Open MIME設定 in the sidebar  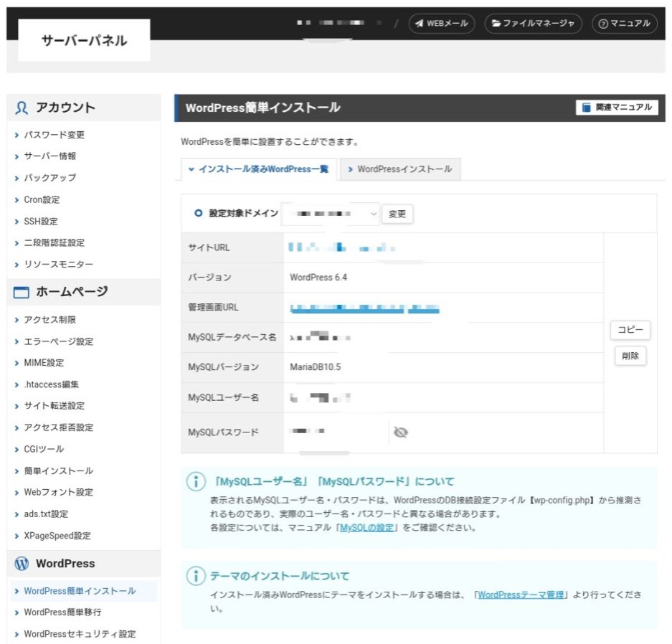(x=44, y=363)
